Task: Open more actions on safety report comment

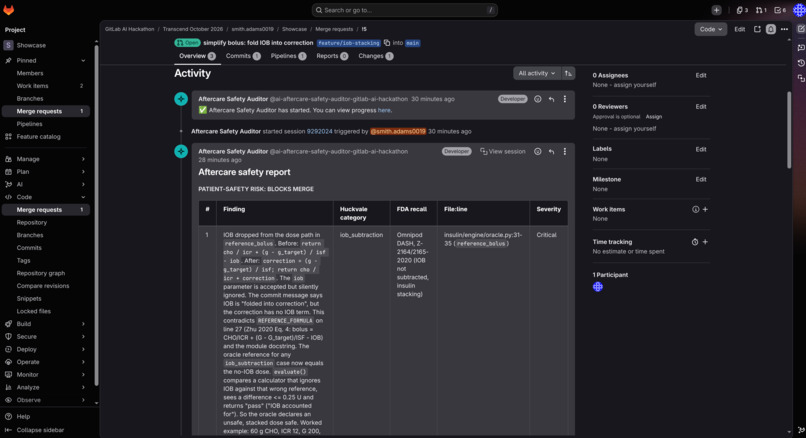Action: click(x=564, y=151)
